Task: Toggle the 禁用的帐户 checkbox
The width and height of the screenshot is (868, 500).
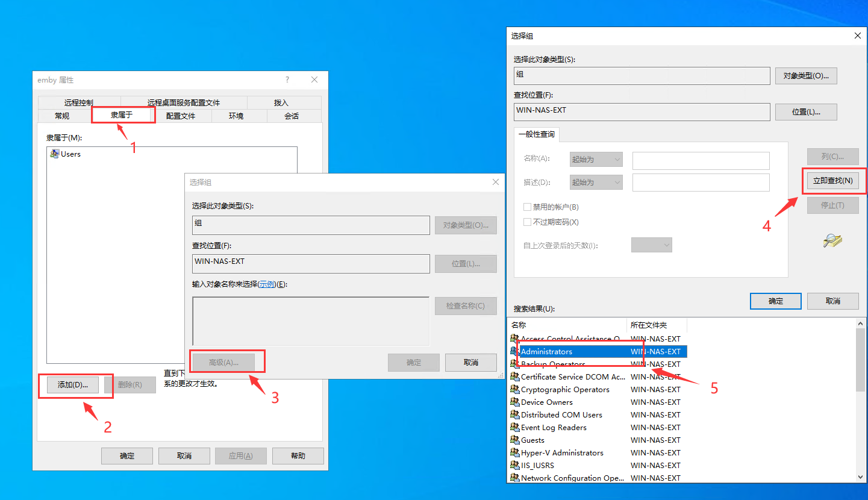Action: tap(528, 207)
